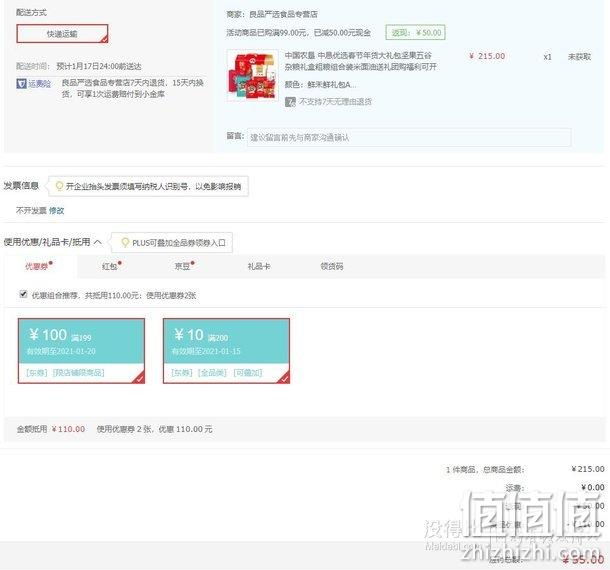The image size is (610, 570).
Task: Click the 返现 ¥50.00 green badge
Action: coord(415,33)
